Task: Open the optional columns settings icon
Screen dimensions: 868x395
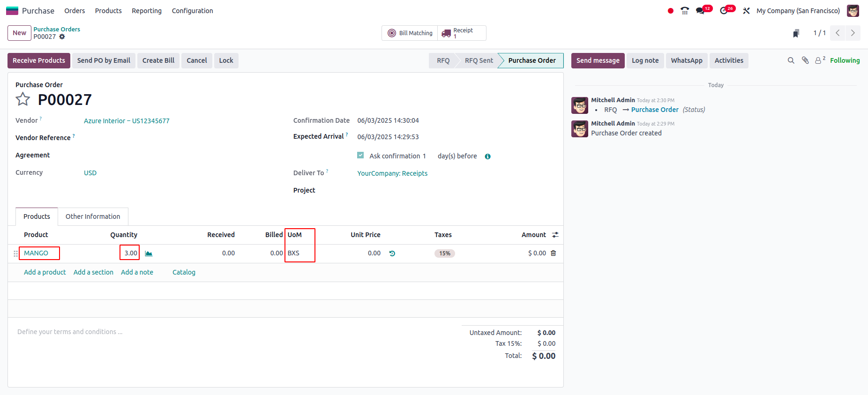Action: [x=555, y=235]
